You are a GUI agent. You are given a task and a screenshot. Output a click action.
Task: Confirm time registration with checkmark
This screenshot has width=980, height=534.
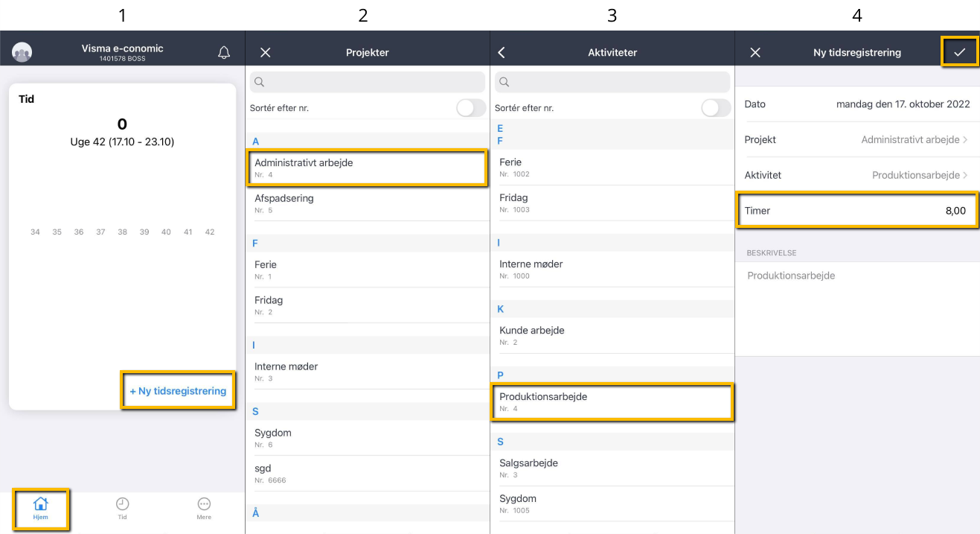pos(959,52)
